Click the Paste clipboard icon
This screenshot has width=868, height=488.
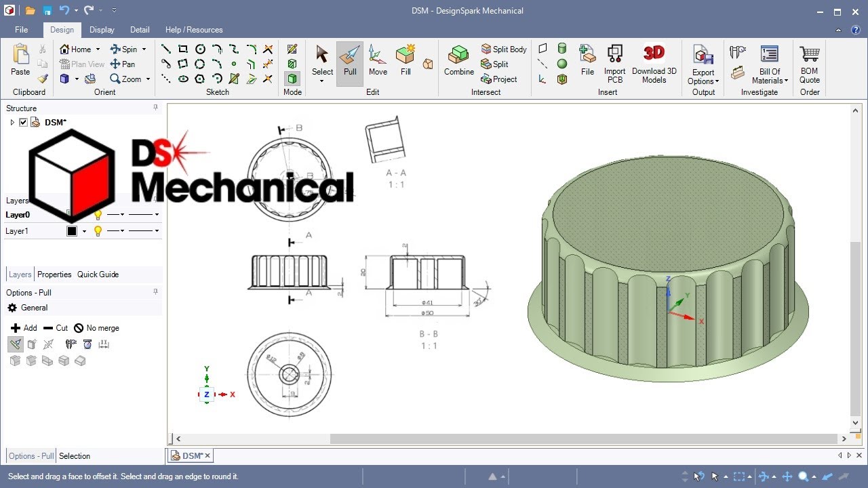pyautogui.click(x=20, y=60)
